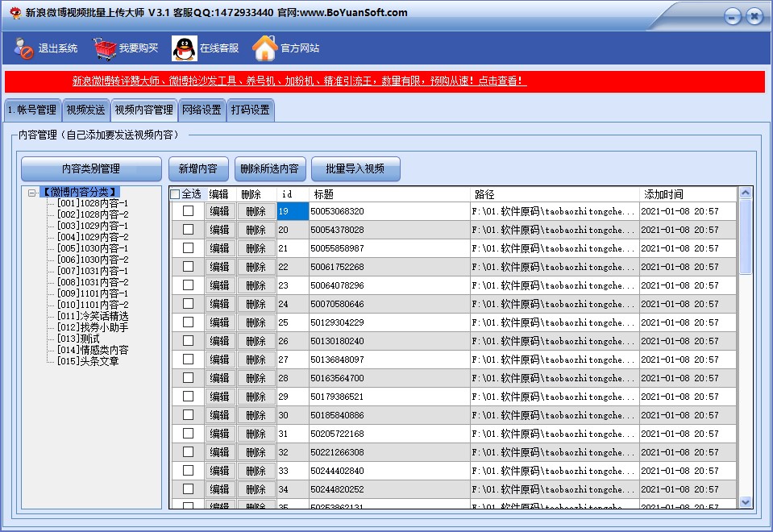Select tree item [014]情感类内容
Image resolution: width=773 pixels, height=532 pixels.
[x=93, y=350]
